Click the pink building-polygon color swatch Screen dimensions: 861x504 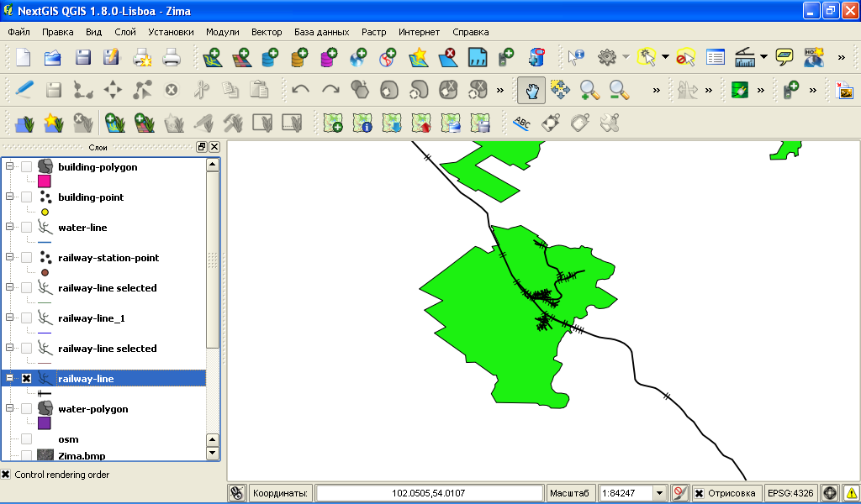point(45,181)
